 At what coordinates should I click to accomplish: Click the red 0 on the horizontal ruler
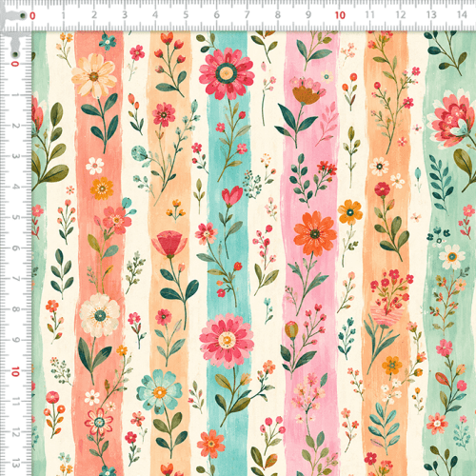coord(32,15)
